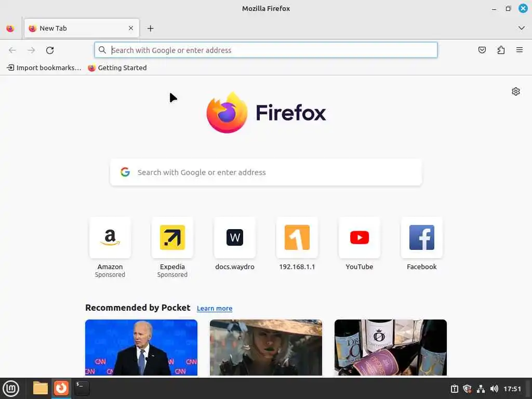
Task: Reload the current page
Action: tap(50, 50)
